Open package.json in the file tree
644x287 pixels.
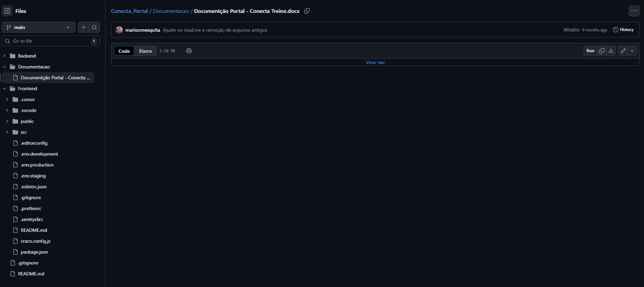point(34,252)
